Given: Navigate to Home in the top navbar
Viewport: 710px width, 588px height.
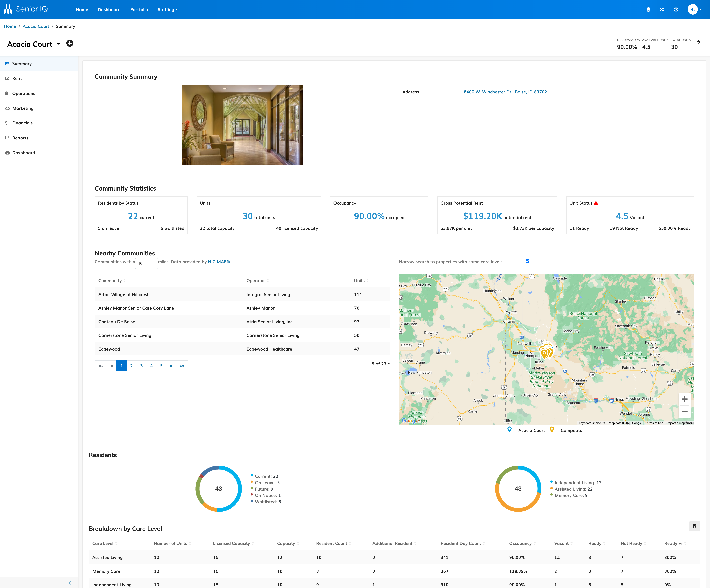Looking at the screenshot, I should tap(82, 9).
